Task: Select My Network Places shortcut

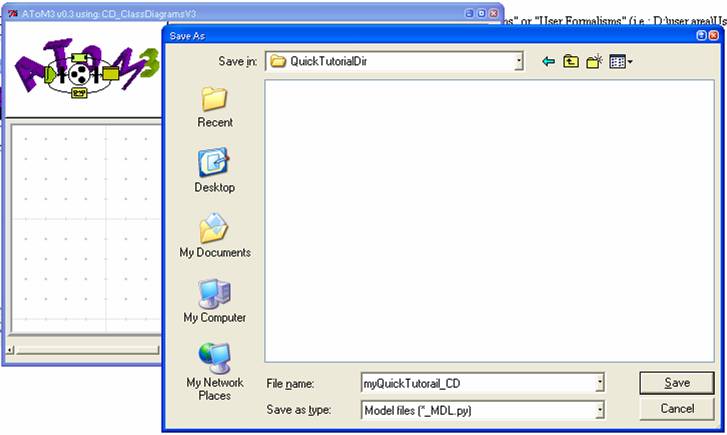Action: tap(214, 372)
